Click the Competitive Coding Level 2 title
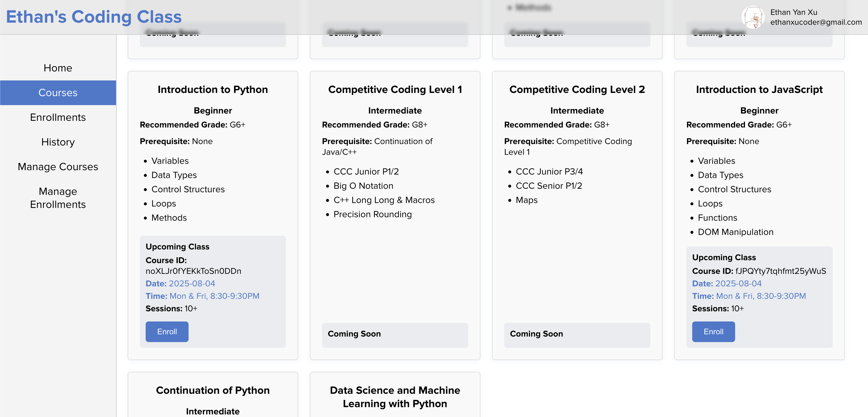This screenshot has height=417, width=868. tap(577, 89)
